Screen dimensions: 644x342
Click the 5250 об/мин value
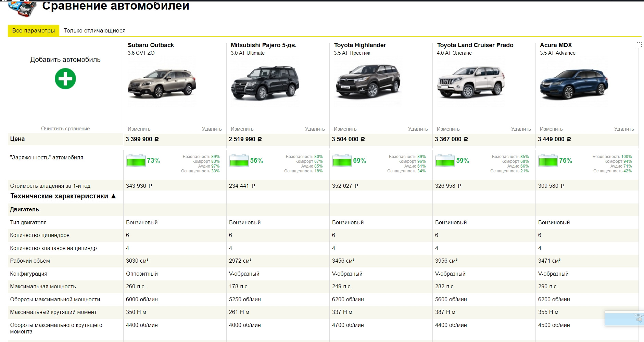[x=245, y=299]
